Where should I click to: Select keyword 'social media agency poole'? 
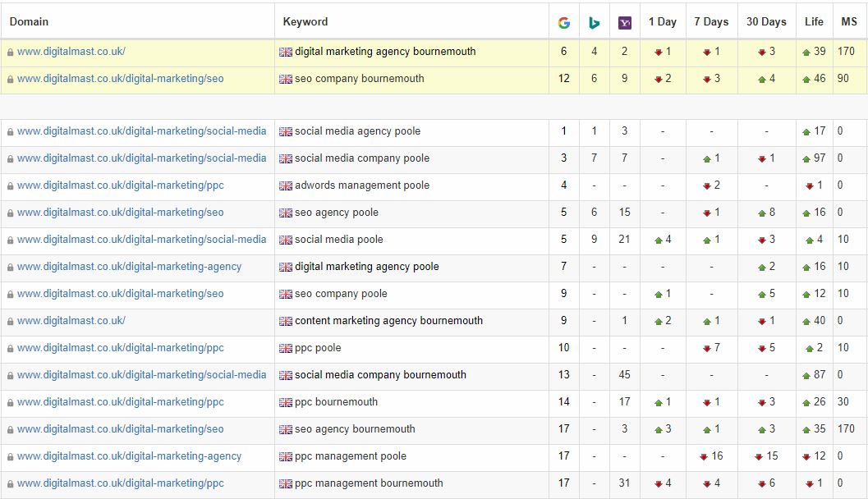click(x=357, y=131)
